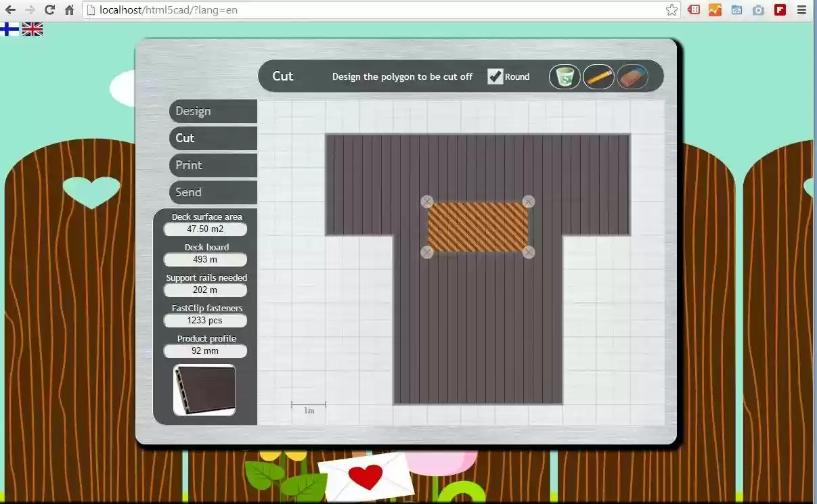The height and width of the screenshot is (504, 817).
Task: Open the Design tab
Action: pyautogui.click(x=213, y=111)
